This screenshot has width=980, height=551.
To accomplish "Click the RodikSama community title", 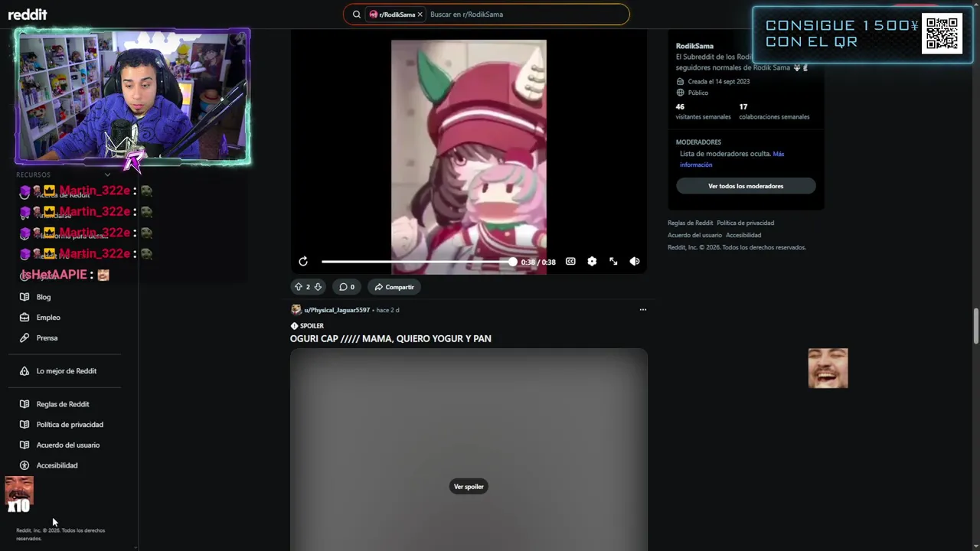I will click(694, 46).
